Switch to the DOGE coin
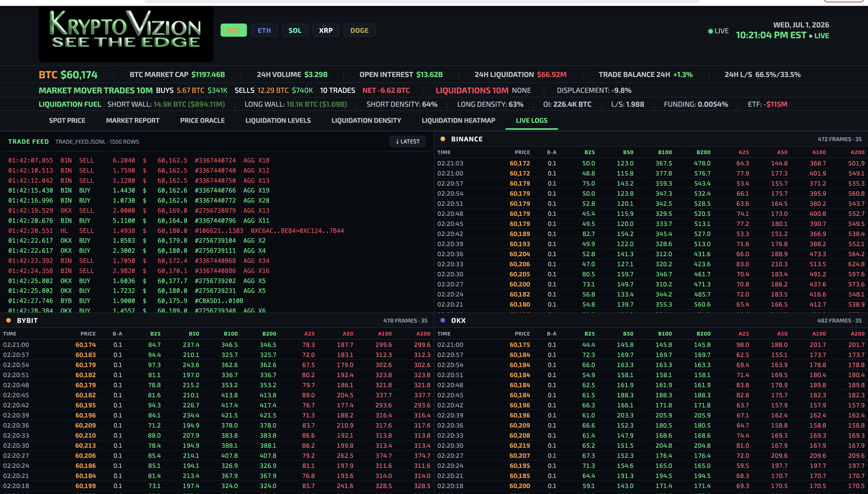 pos(359,30)
